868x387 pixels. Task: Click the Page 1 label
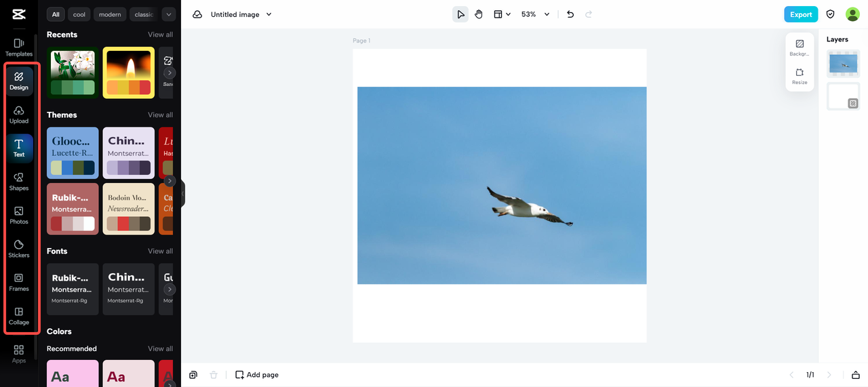tap(361, 41)
